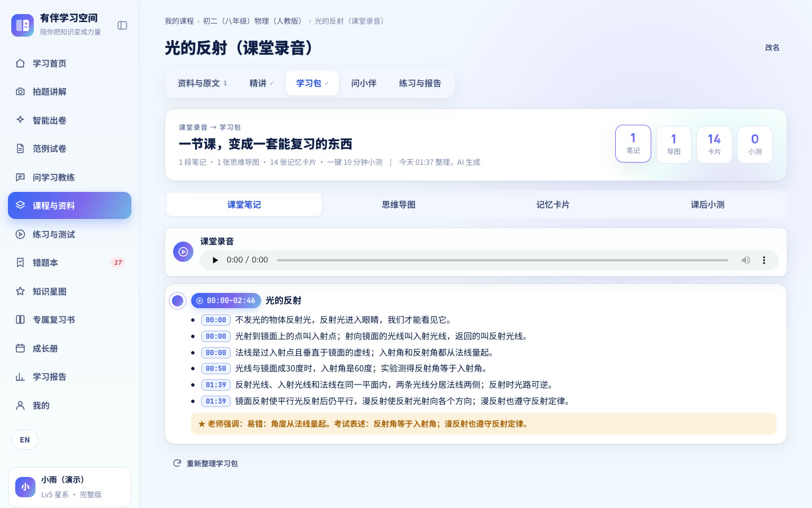Switch to 课后小测 sub-tab
Screen dimensions: 812x508
coord(708,204)
